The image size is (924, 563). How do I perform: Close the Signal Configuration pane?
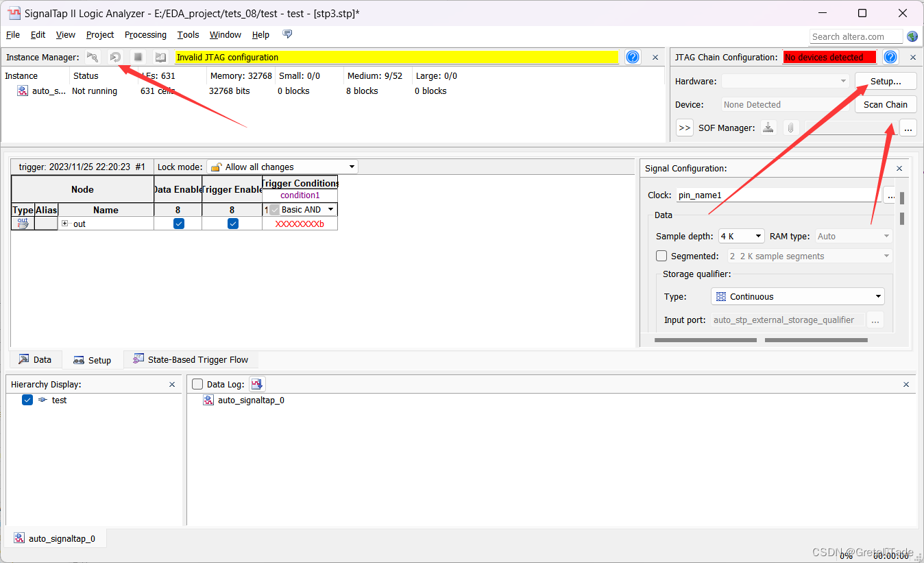click(x=899, y=168)
